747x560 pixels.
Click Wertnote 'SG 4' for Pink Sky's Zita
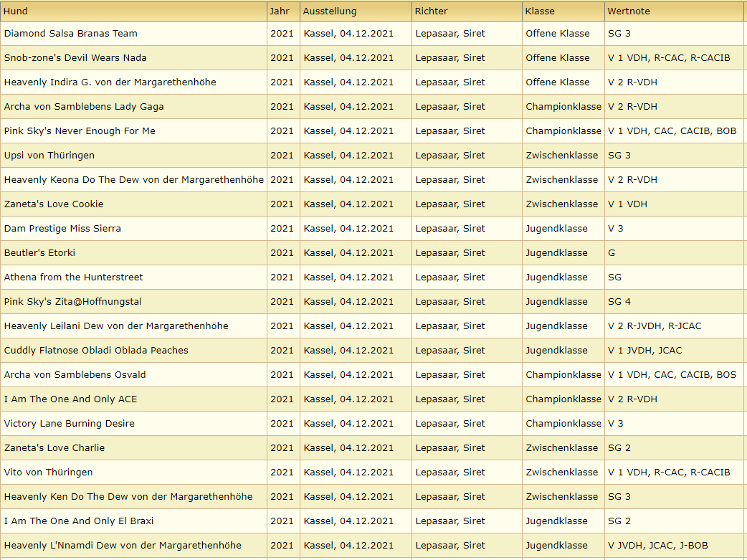(619, 301)
